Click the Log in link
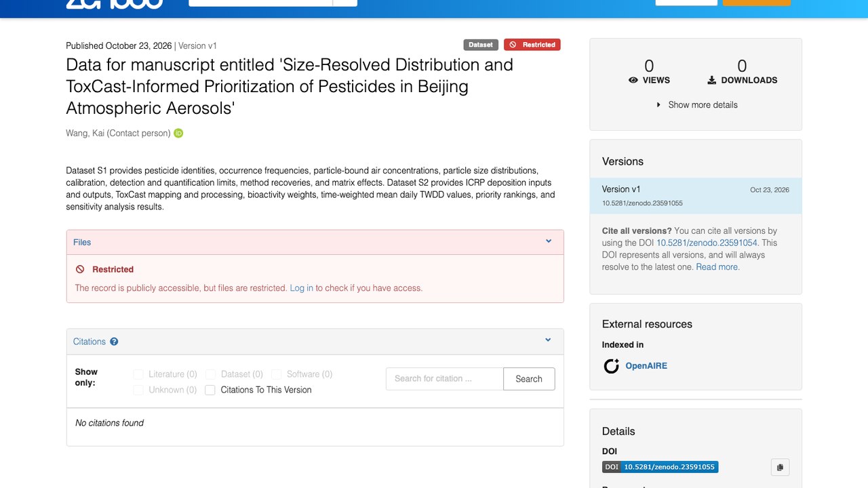This screenshot has width=868, height=488. [x=302, y=288]
